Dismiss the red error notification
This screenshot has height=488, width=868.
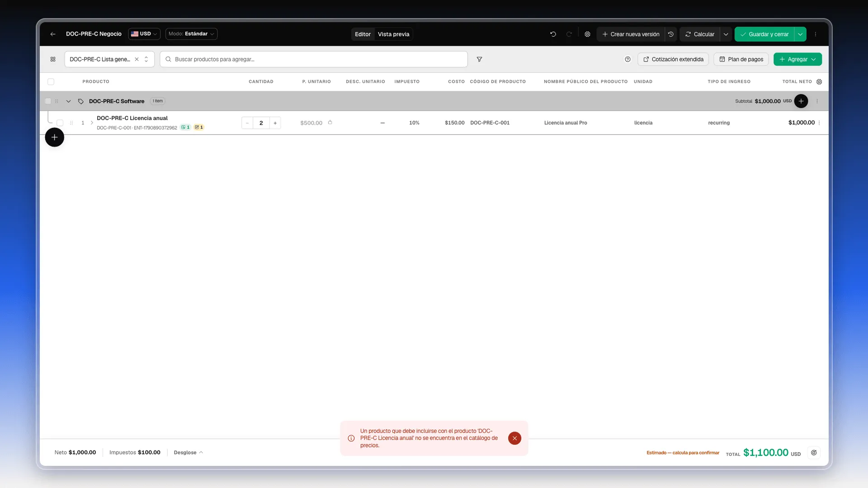coord(514,438)
